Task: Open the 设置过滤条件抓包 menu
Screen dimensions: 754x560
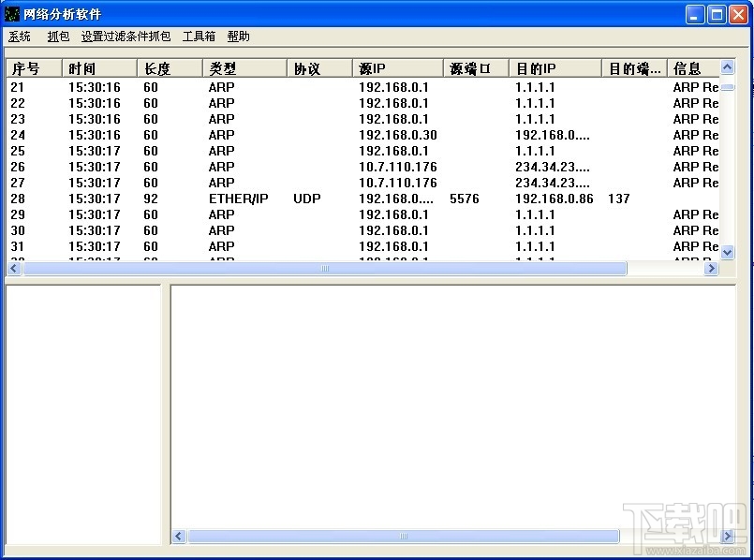Action: pos(126,37)
